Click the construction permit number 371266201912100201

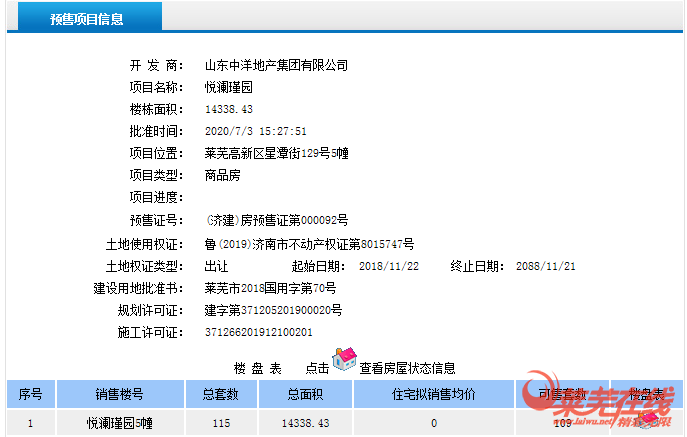(258, 332)
